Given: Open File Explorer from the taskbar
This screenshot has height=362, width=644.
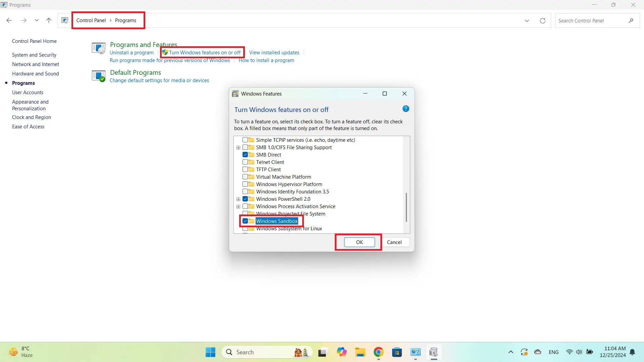Looking at the screenshot, I should (x=360, y=352).
